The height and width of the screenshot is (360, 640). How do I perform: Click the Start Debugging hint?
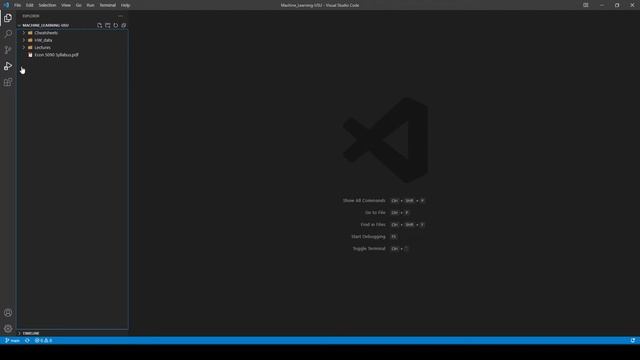pyautogui.click(x=368, y=236)
